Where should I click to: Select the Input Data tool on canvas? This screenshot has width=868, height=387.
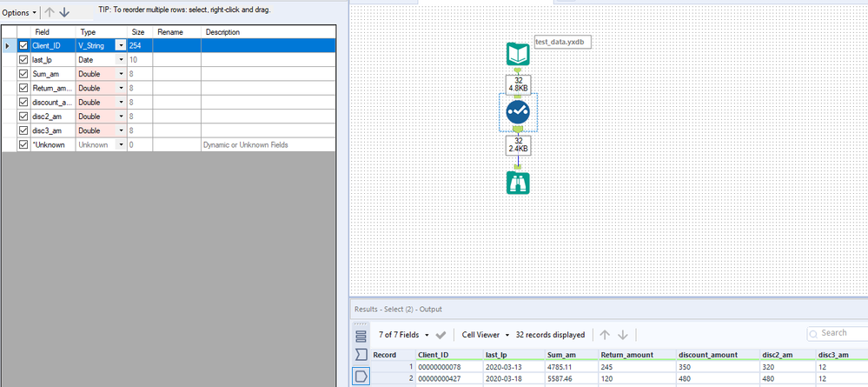click(x=518, y=54)
